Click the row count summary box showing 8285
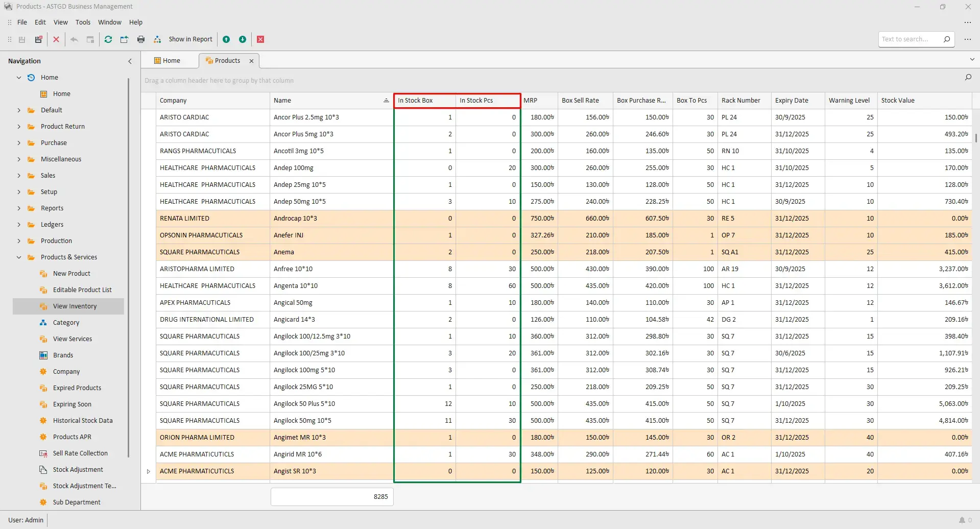The width and height of the screenshot is (980, 529). (332, 497)
